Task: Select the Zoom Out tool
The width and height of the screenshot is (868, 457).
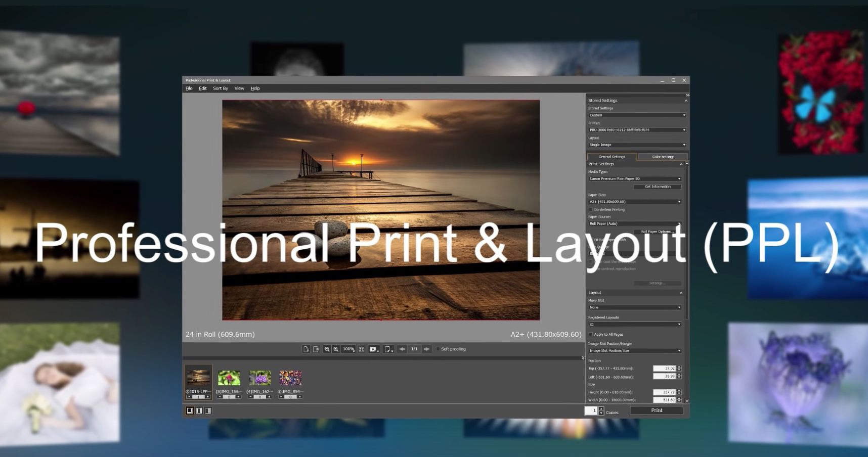Action: point(327,349)
